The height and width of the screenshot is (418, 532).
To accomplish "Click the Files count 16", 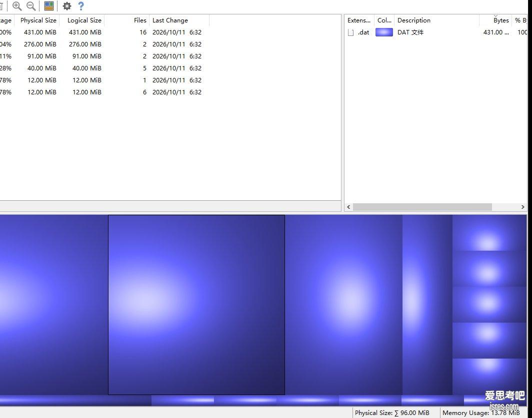I will (143, 32).
